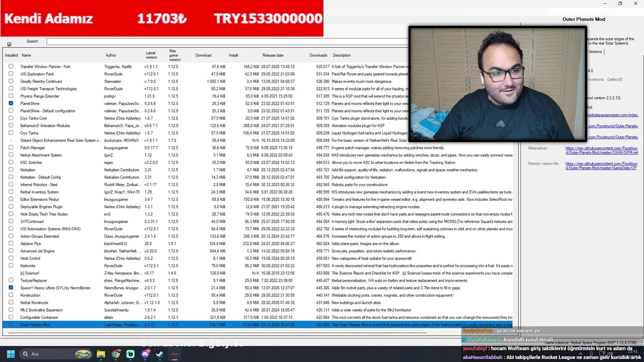Select the Editor Extensions Redux row

pos(259,199)
